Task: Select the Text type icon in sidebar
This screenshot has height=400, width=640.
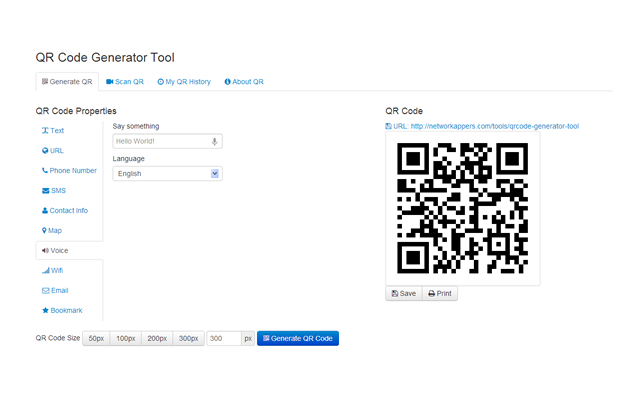Action: [45, 131]
